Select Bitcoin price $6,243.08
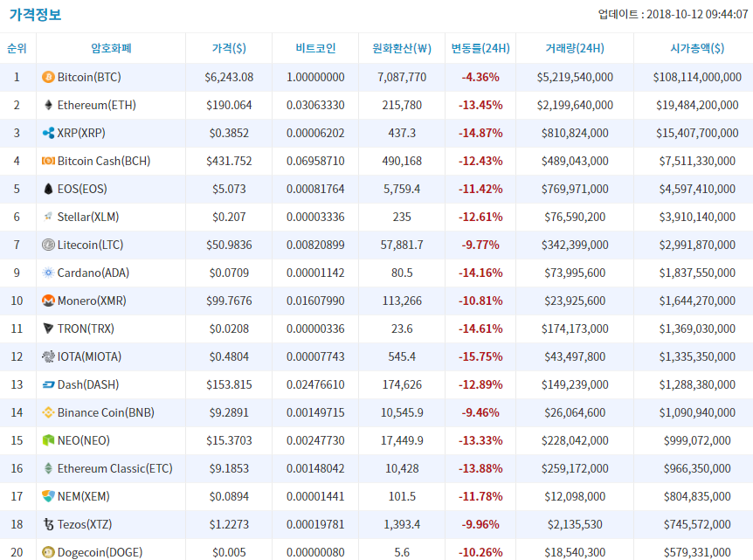Viewport: 753px width, 560px height. [229, 77]
